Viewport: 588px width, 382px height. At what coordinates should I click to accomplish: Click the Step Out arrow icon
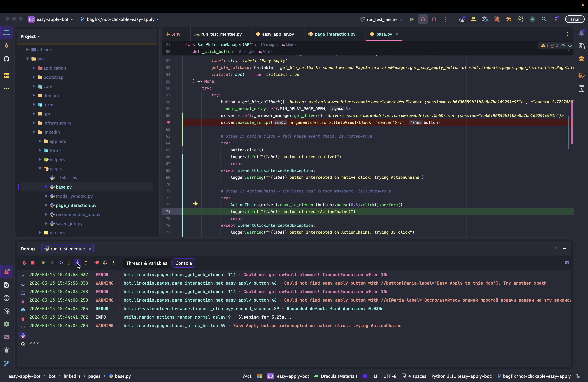(x=86, y=263)
